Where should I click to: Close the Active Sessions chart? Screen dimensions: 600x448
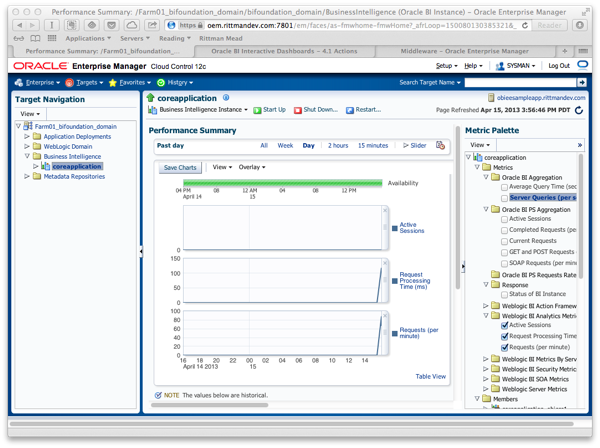(385, 211)
